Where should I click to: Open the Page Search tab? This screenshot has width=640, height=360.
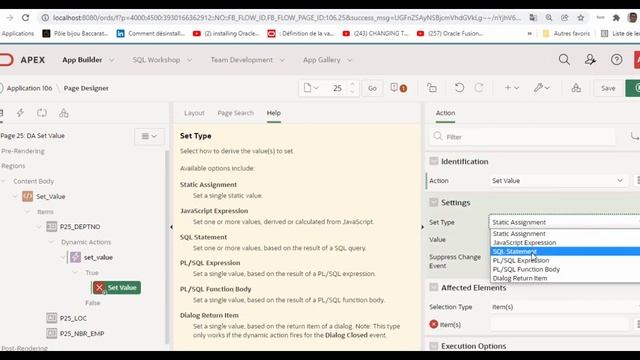click(236, 113)
